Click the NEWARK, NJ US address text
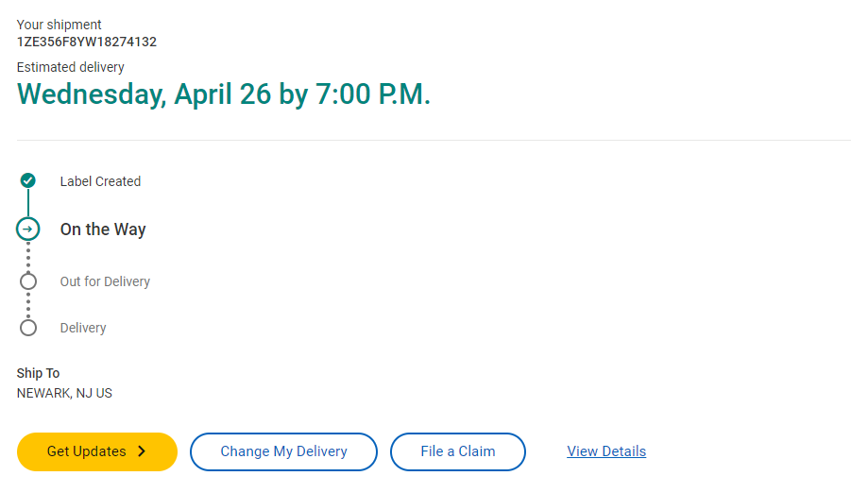The image size is (868, 493). pyautogui.click(x=64, y=393)
